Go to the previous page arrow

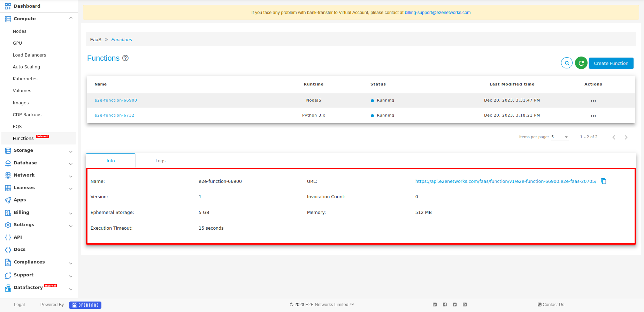coord(614,137)
